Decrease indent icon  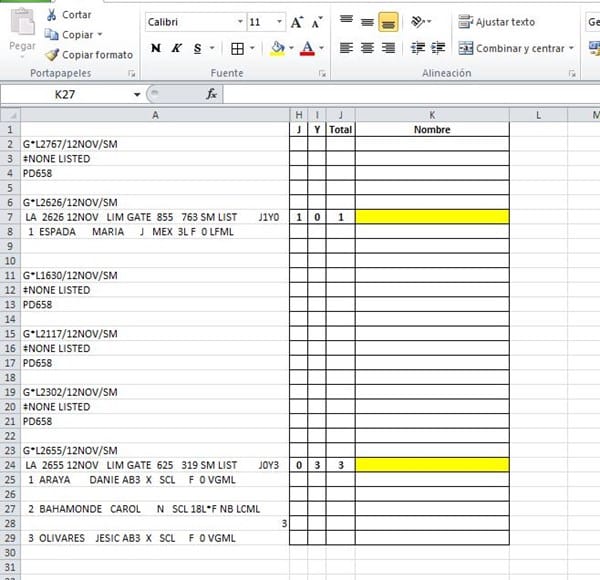click(417, 48)
